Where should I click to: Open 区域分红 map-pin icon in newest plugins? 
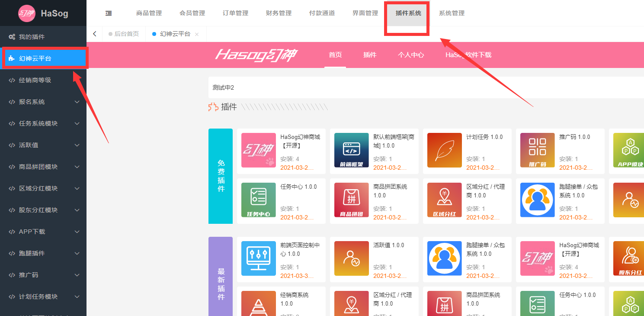352,303
